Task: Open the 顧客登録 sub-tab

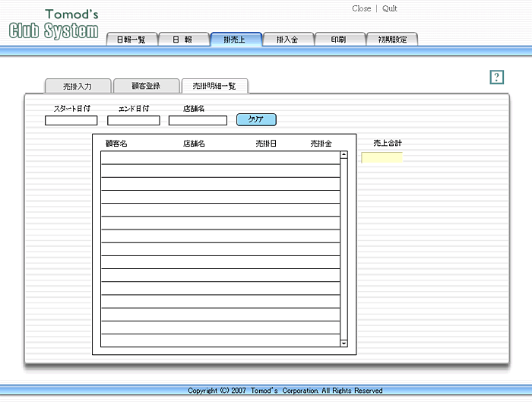Action: (146, 86)
